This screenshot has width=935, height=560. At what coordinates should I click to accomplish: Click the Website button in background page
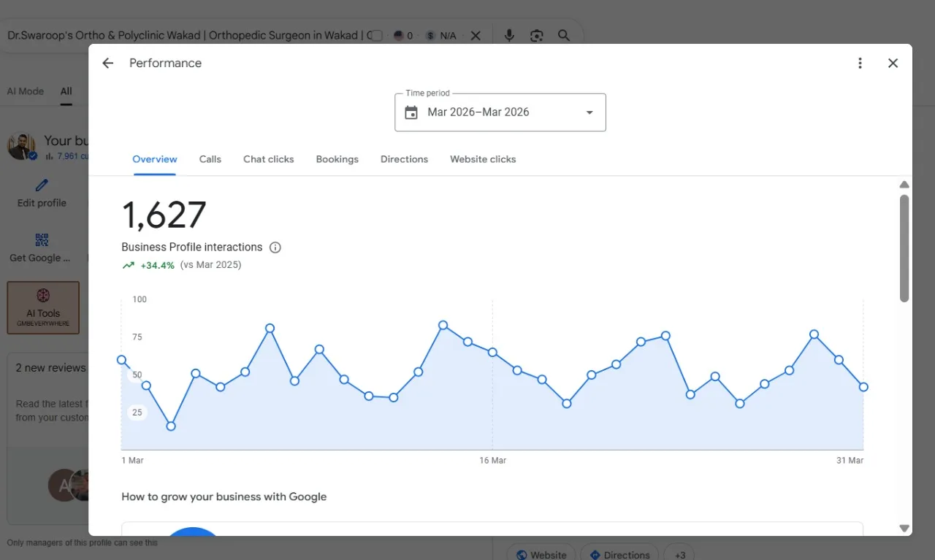(x=541, y=555)
